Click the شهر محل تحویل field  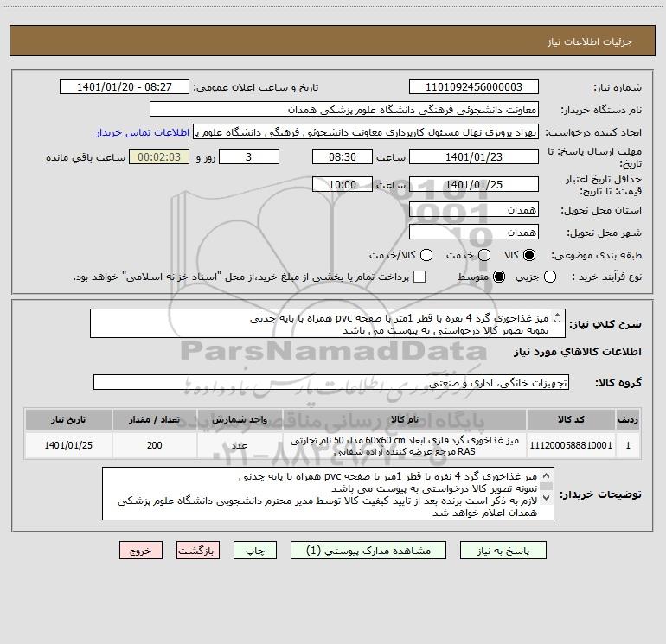click(474, 232)
